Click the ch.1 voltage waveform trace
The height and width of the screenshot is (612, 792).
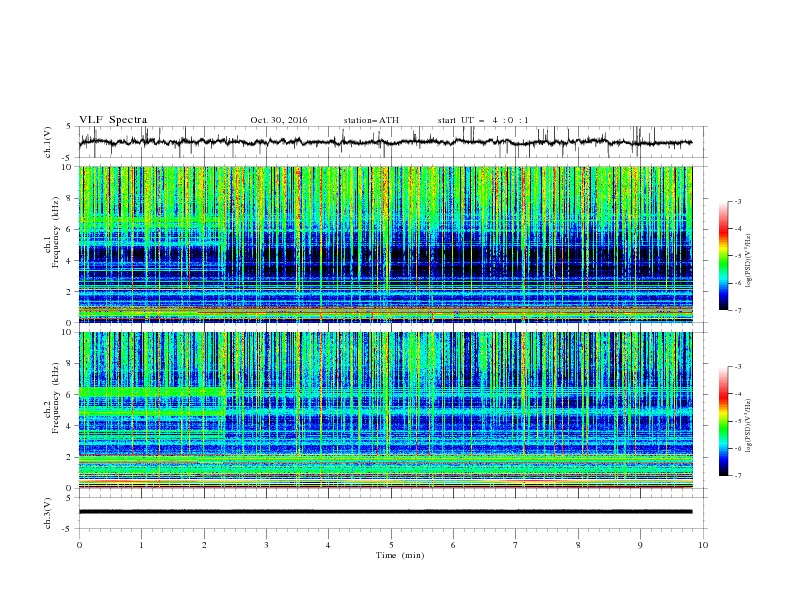[385, 142]
